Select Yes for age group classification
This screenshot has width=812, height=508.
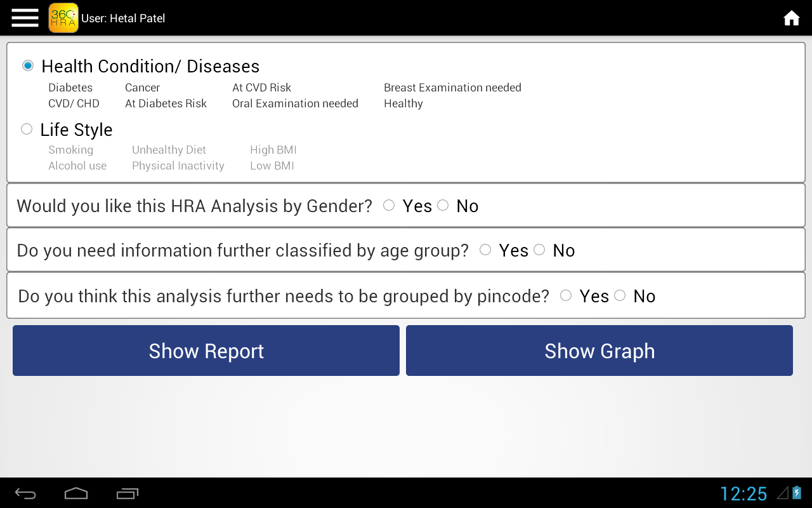click(x=485, y=250)
